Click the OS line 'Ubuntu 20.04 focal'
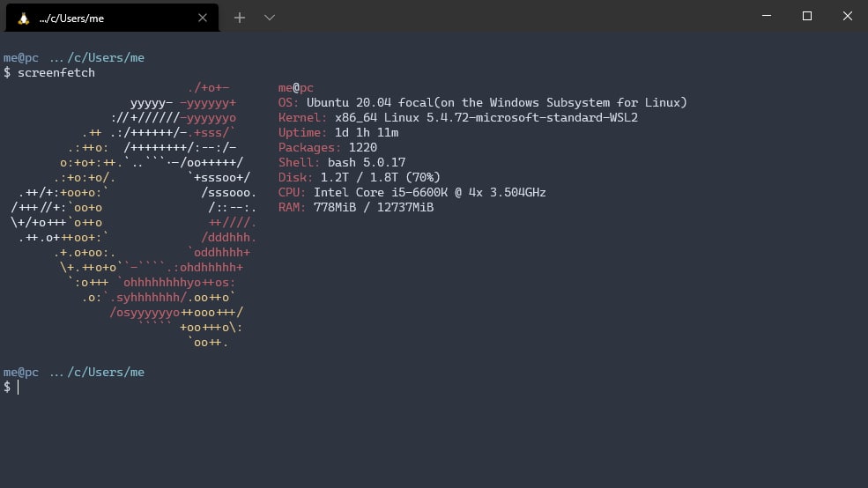 pyautogui.click(x=370, y=102)
